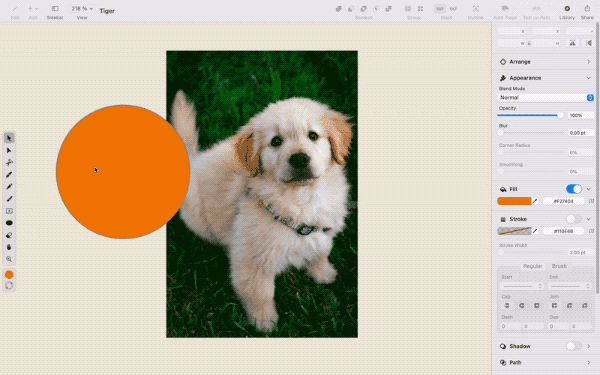Click the Mask icon in toolbar

tap(440, 8)
